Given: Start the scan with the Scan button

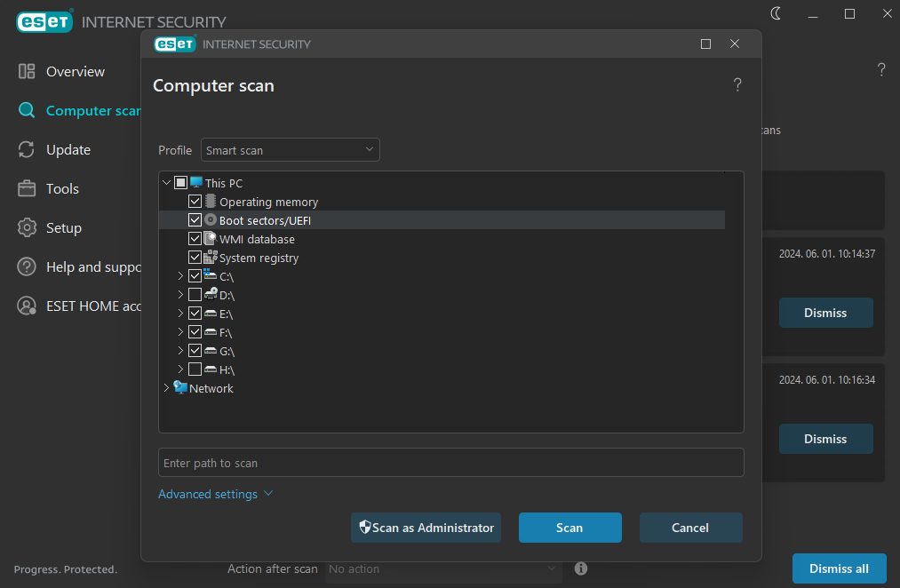Looking at the screenshot, I should (570, 528).
